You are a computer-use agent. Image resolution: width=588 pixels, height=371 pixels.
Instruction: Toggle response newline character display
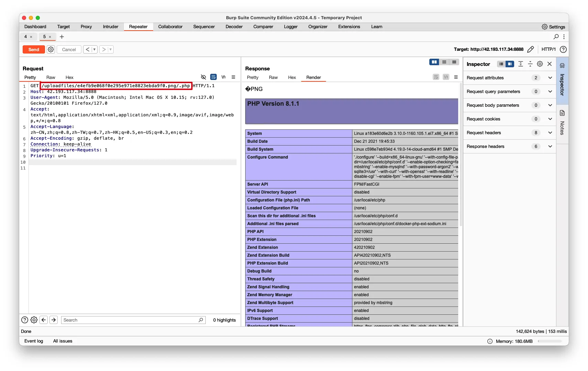(446, 77)
